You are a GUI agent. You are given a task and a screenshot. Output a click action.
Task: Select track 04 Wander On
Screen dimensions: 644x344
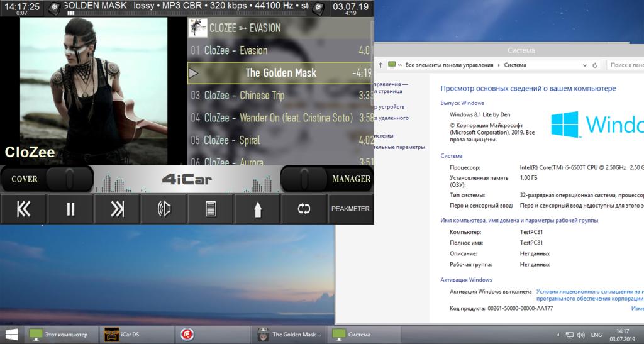tap(277, 118)
